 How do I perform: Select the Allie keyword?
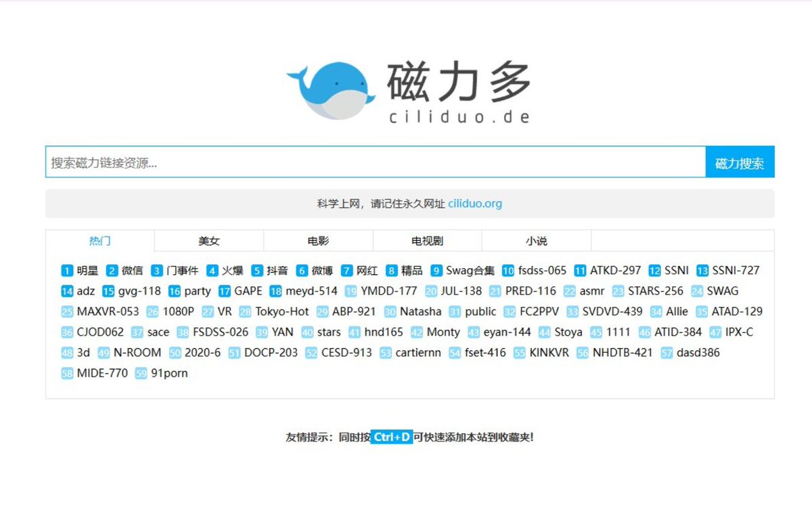(x=677, y=311)
